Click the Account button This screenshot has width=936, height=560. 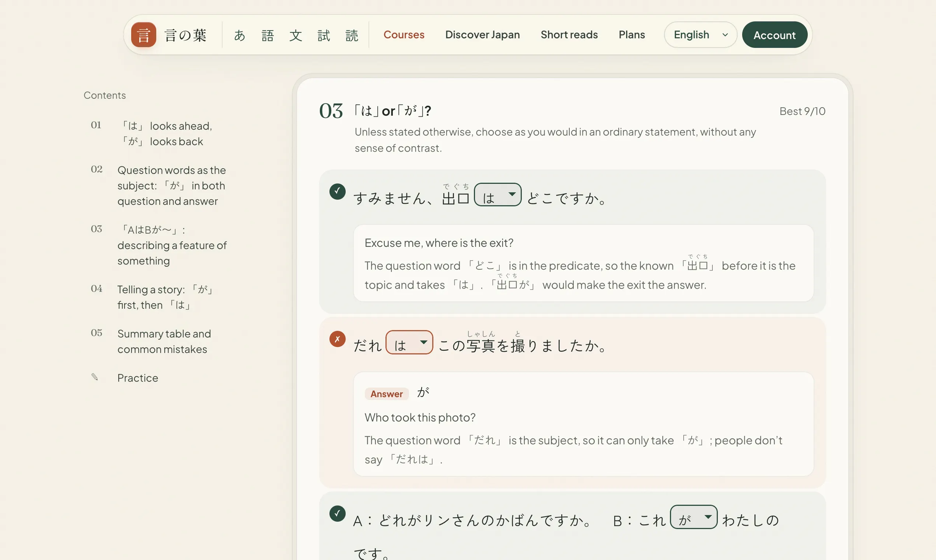click(x=775, y=35)
